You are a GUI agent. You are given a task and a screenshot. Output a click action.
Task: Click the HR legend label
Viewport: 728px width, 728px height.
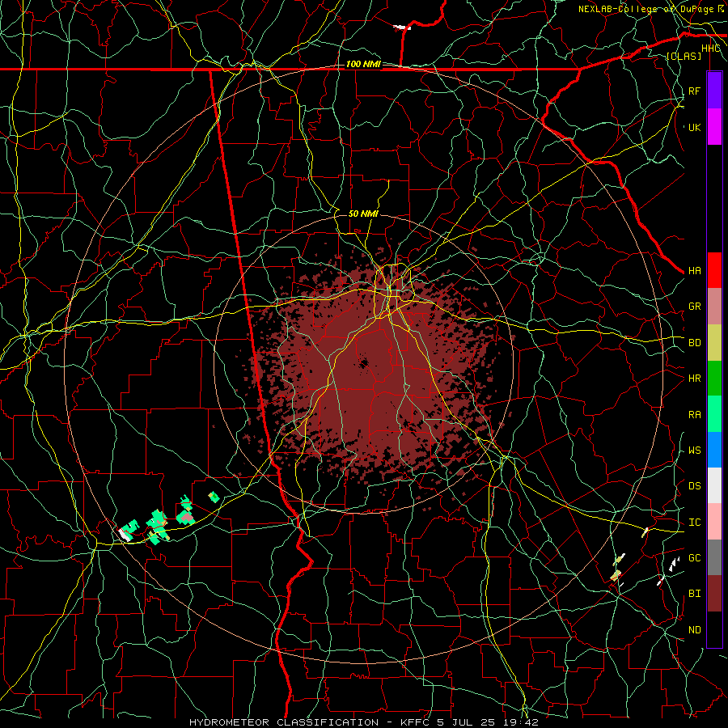pyautogui.click(x=694, y=379)
